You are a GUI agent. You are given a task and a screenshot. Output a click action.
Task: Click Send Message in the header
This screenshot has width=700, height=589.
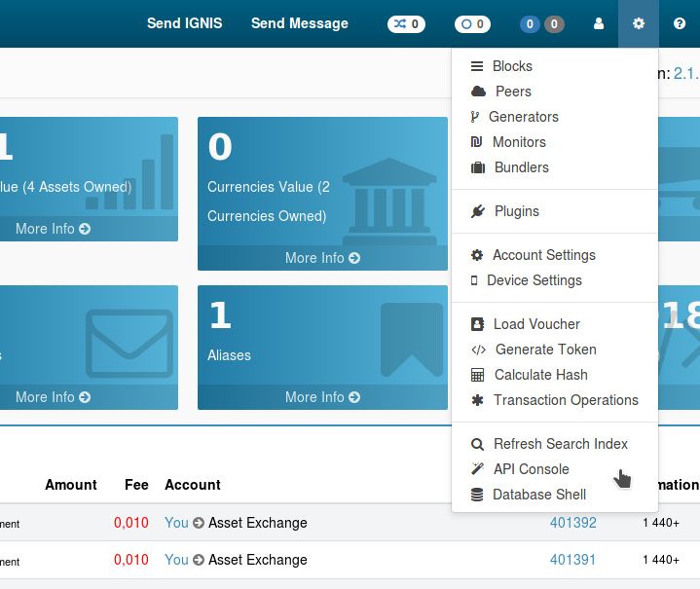(x=300, y=23)
